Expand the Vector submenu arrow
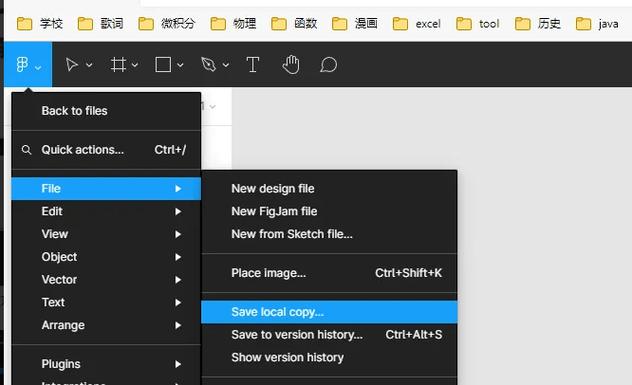 [178, 280]
